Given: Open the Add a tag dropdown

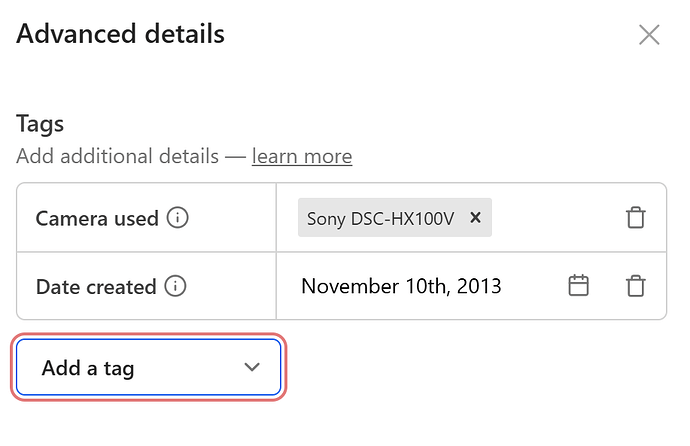Looking at the screenshot, I should [x=148, y=367].
